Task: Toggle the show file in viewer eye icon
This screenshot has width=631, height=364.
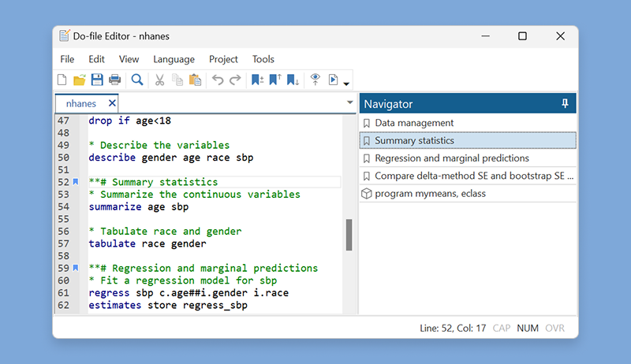Action: (x=315, y=80)
